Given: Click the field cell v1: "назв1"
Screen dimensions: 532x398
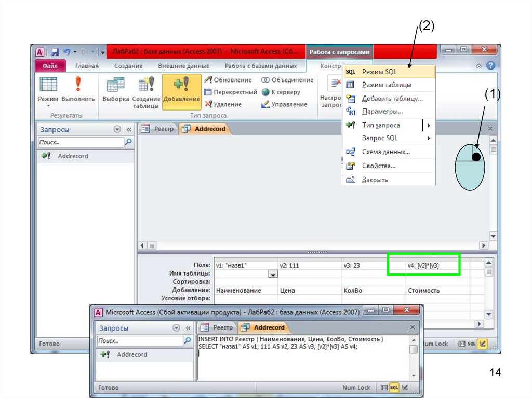Looking at the screenshot, I should pos(246,266).
